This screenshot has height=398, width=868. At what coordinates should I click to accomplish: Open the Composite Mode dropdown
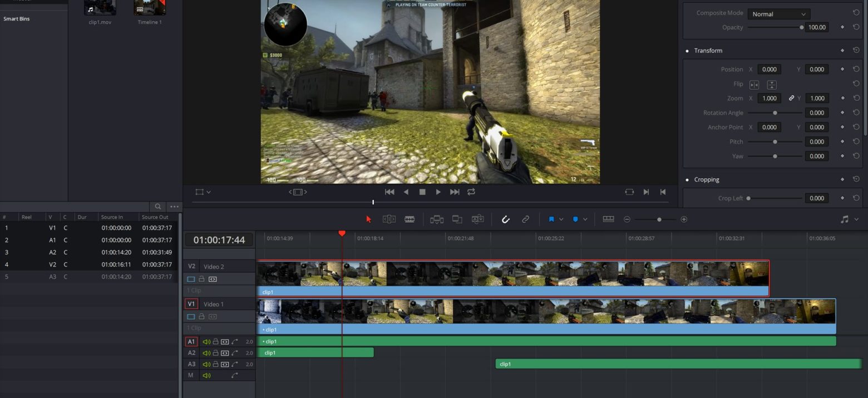[778, 14]
